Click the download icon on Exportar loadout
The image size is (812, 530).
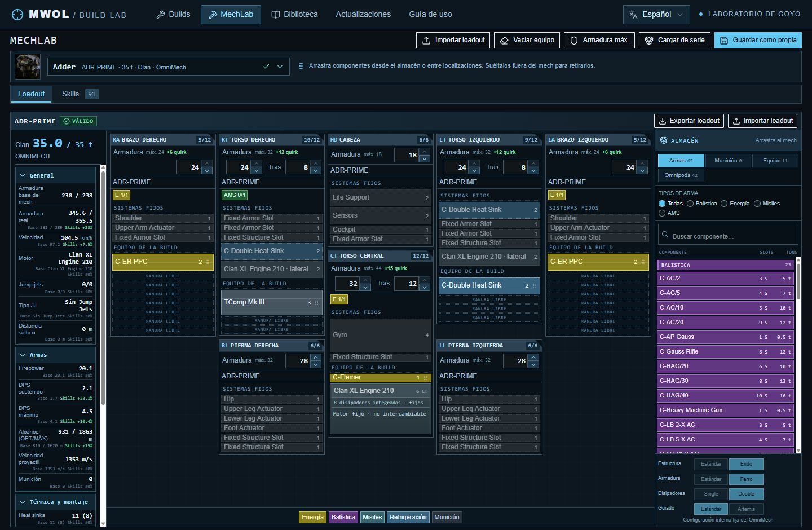click(x=661, y=121)
